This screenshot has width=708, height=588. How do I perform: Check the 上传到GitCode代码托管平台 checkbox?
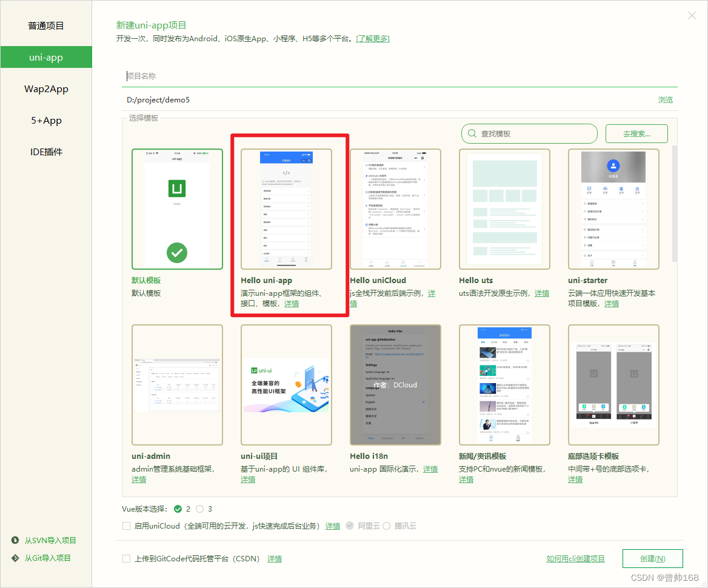pyautogui.click(x=127, y=558)
